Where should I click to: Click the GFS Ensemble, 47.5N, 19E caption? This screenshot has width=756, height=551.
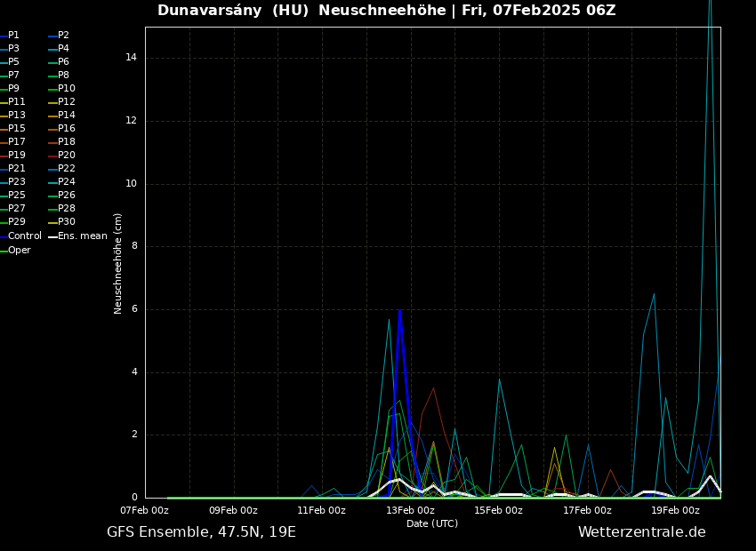[x=201, y=532]
